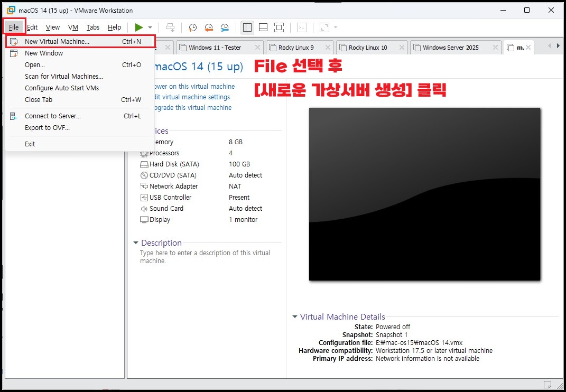Click the macOS 14 (15 up) page title
Viewport: 566px width, 392px height.
(198, 67)
